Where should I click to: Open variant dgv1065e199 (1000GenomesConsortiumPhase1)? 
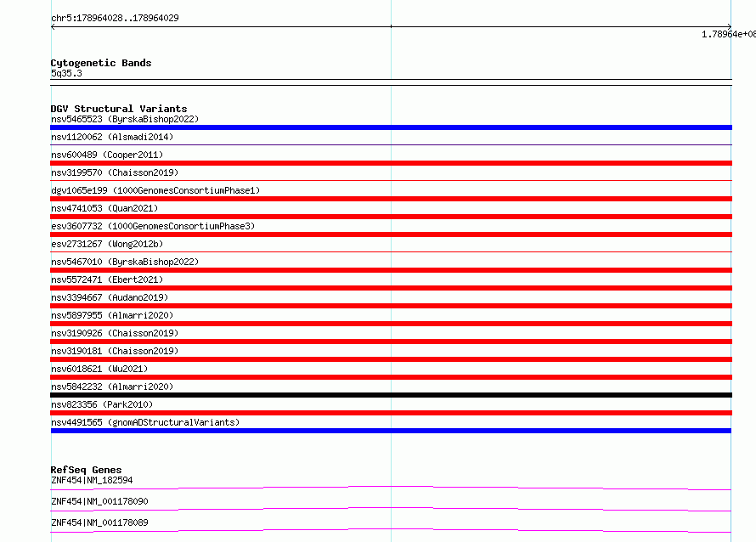pos(155,190)
